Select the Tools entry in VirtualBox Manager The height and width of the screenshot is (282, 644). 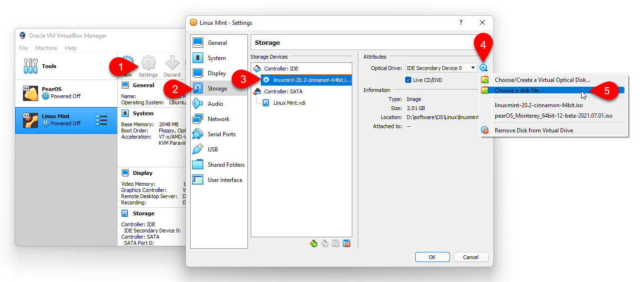(x=66, y=66)
